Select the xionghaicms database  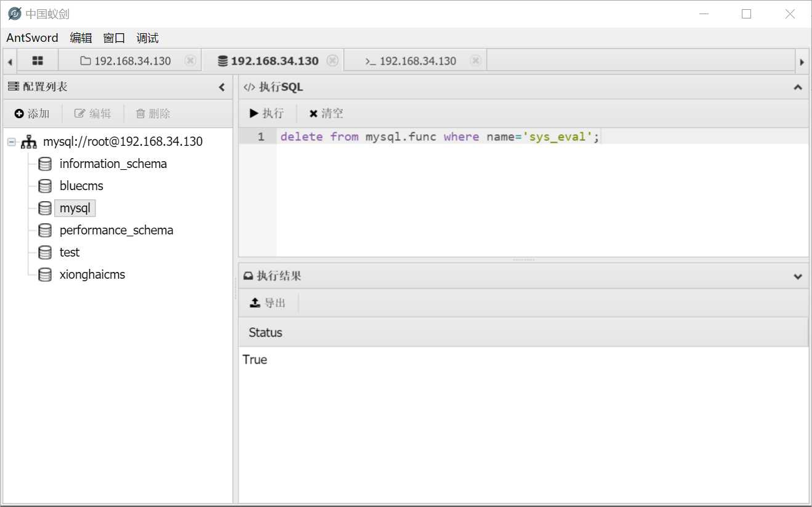point(92,274)
